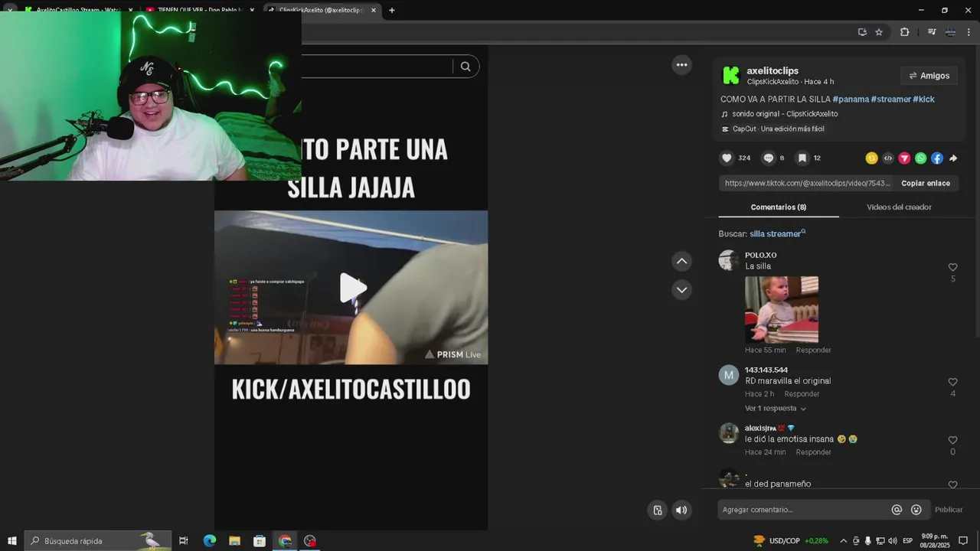980x551 pixels.
Task: Launch Microsoft Edge from the taskbar
Action: pyautogui.click(x=210, y=541)
